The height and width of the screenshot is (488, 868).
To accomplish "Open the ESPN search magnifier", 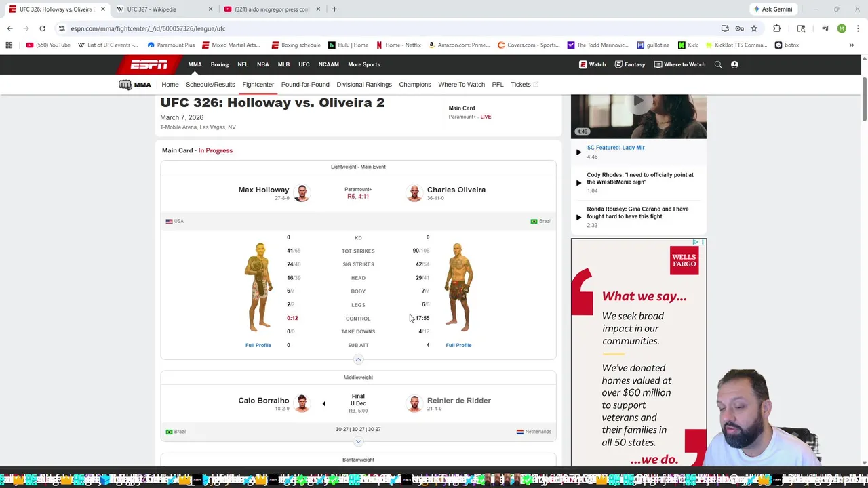I will point(718,64).
